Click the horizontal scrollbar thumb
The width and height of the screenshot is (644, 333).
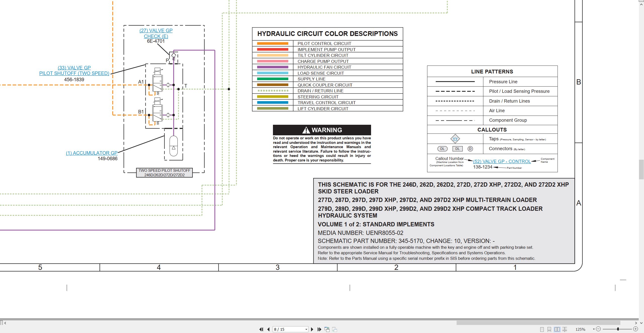(x=538, y=323)
